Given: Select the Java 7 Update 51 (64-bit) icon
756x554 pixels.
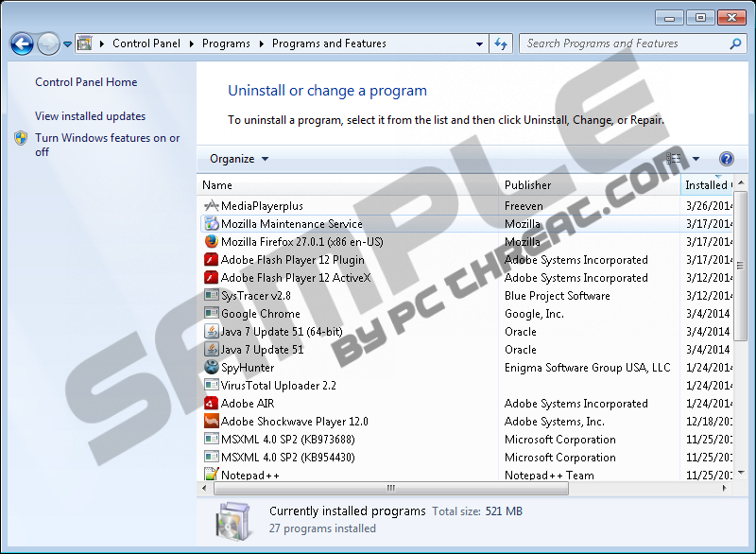Looking at the screenshot, I should pos(212,332).
